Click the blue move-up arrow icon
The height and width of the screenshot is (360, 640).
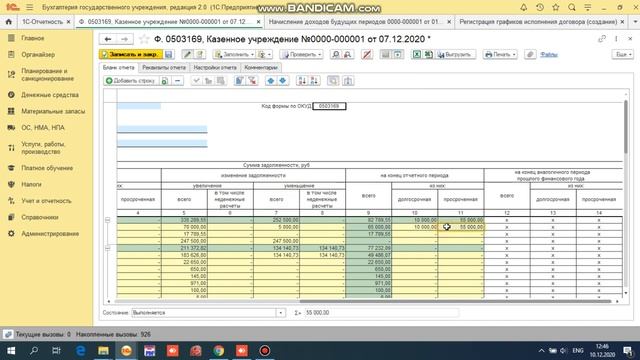coord(271,81)
